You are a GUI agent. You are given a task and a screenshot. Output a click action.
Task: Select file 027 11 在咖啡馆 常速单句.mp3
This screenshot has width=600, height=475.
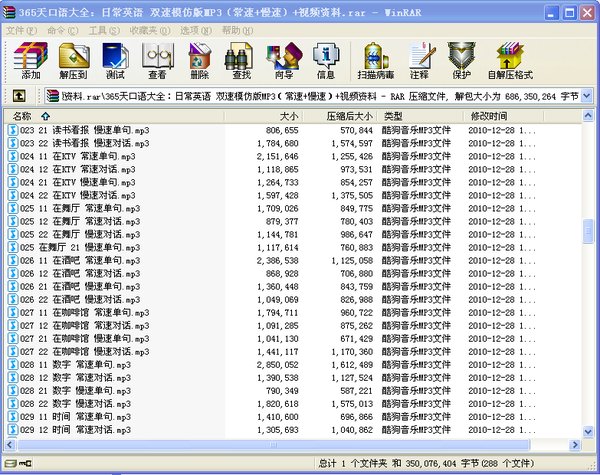pos(85,312)
